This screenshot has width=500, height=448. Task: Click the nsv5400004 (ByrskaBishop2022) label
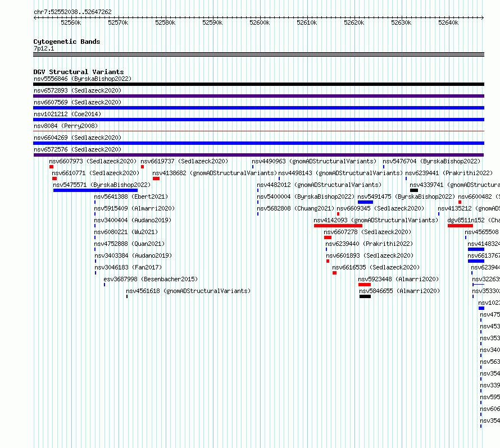(x=306, y=196)
